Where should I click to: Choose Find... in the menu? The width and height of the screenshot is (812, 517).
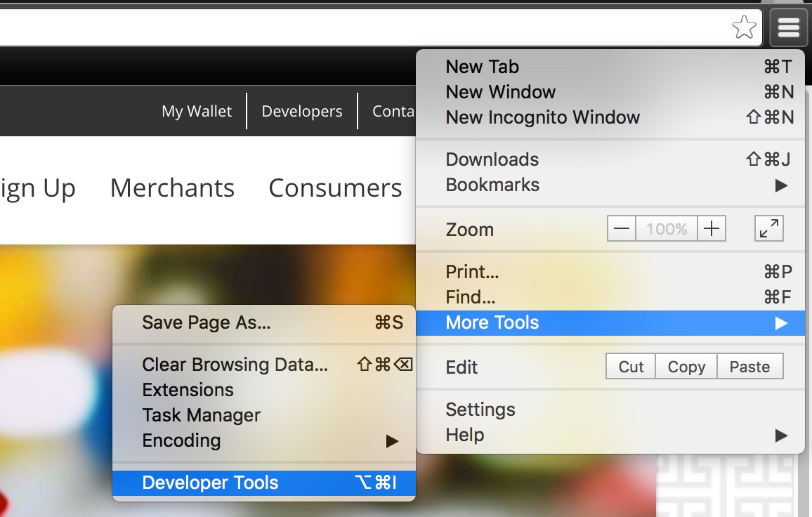coord(610,297)
